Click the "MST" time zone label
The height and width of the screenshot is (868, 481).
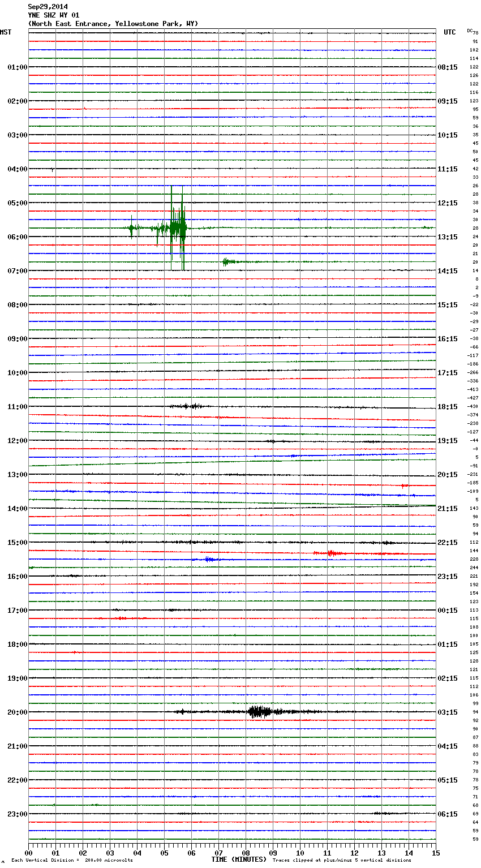point(6,32)
